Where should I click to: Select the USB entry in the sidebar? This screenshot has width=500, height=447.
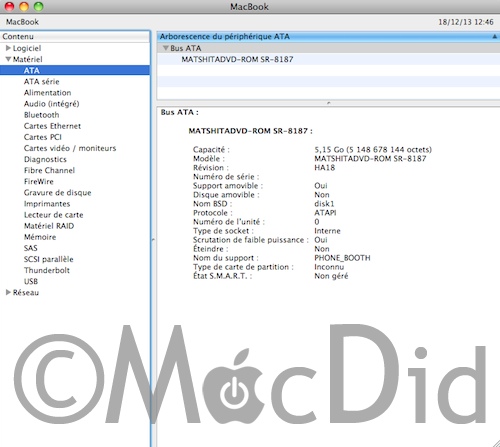(x=31, y=281)
